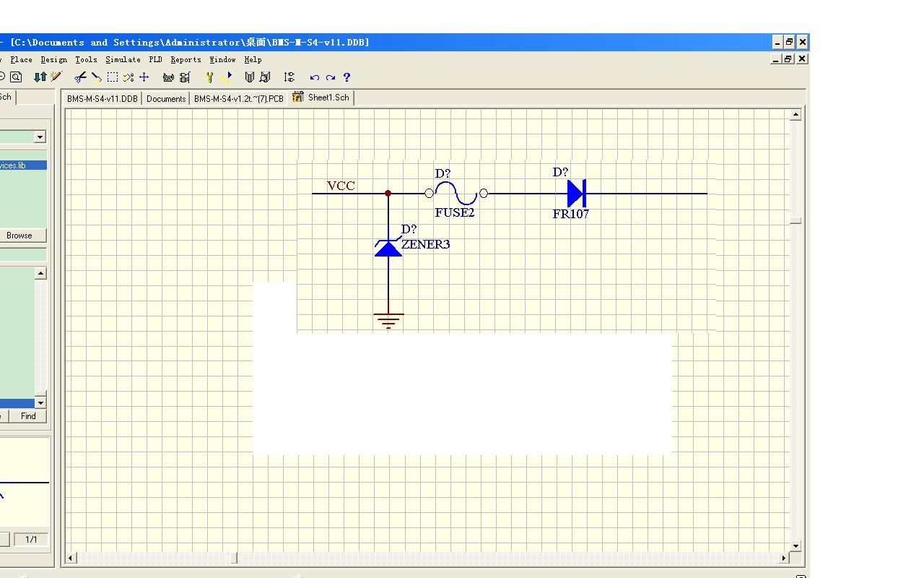Viewport: 924px width, 578px height.
Task: Activate the cross probe tool
Action: (56, 77)
